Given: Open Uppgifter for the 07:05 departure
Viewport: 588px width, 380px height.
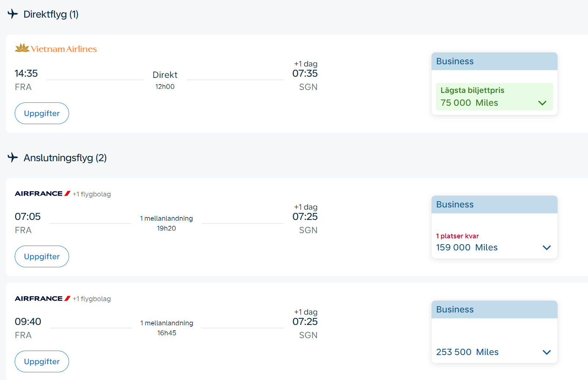Looking at the screenshot, I should pyautogui.click(x=42, y=257).
